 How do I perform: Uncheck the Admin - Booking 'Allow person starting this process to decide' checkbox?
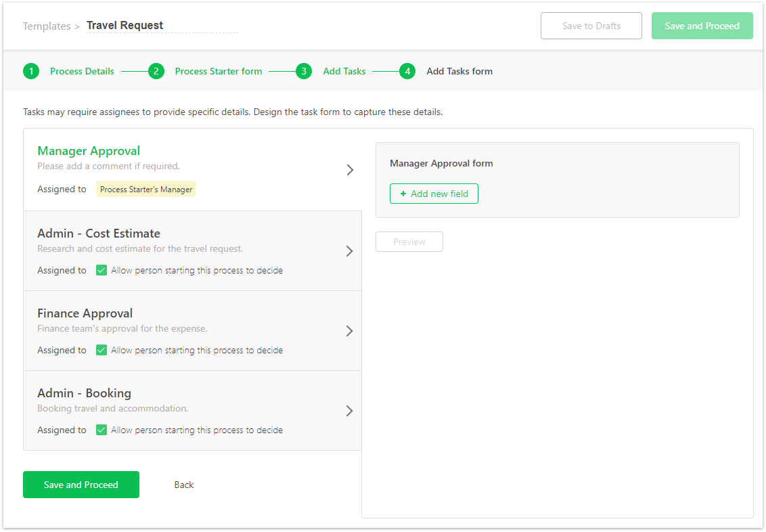pyautogui.click(x=102, y=430)
